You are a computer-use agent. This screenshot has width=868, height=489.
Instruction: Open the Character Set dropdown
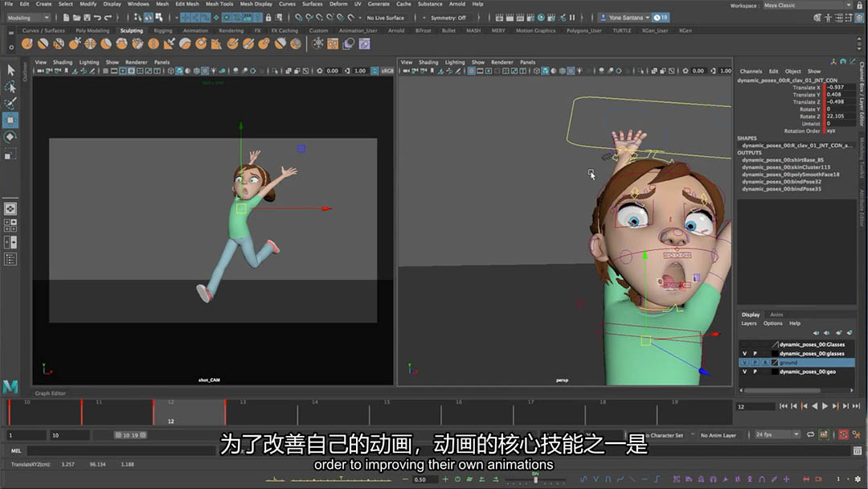[x=666, y=435]
